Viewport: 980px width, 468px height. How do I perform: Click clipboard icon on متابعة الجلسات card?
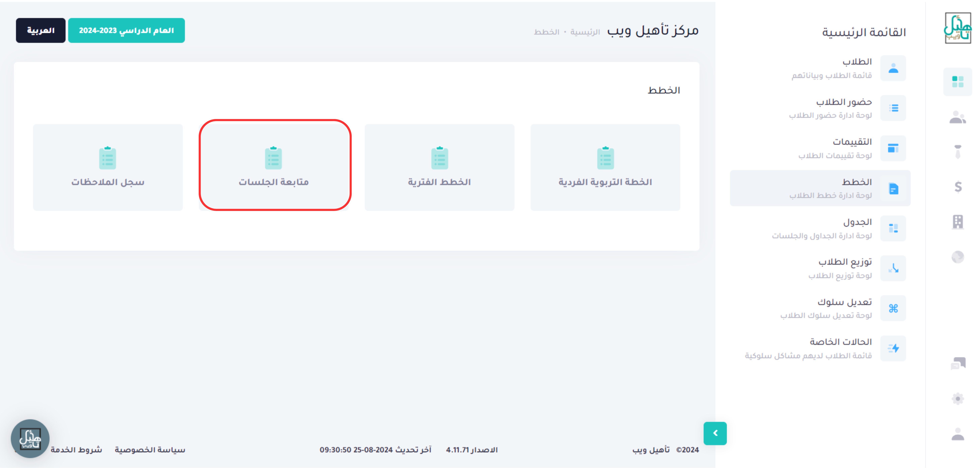[273, 158]
